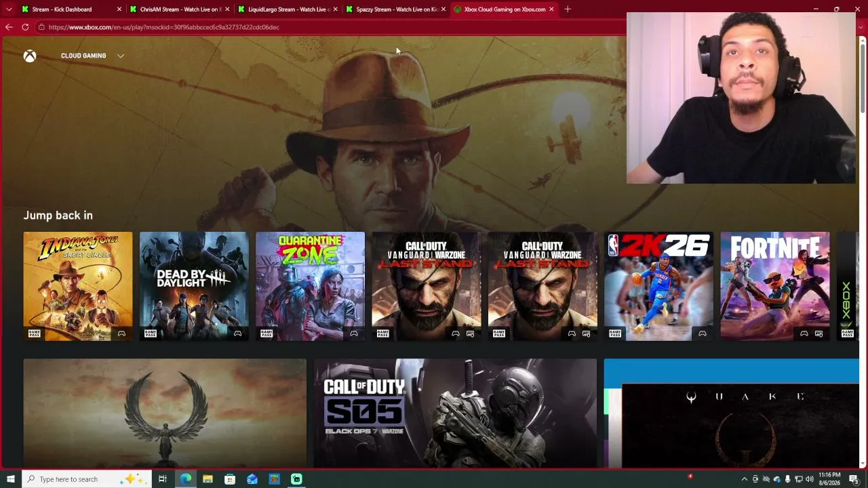The image size is (868, 488).
Task: Switch to the LiquidLargo Stream tab
Action: coord(289,9)
